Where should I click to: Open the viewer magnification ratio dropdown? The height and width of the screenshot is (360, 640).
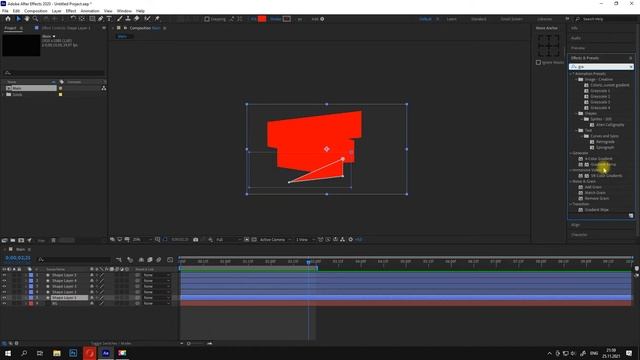[x=142, y=240]
